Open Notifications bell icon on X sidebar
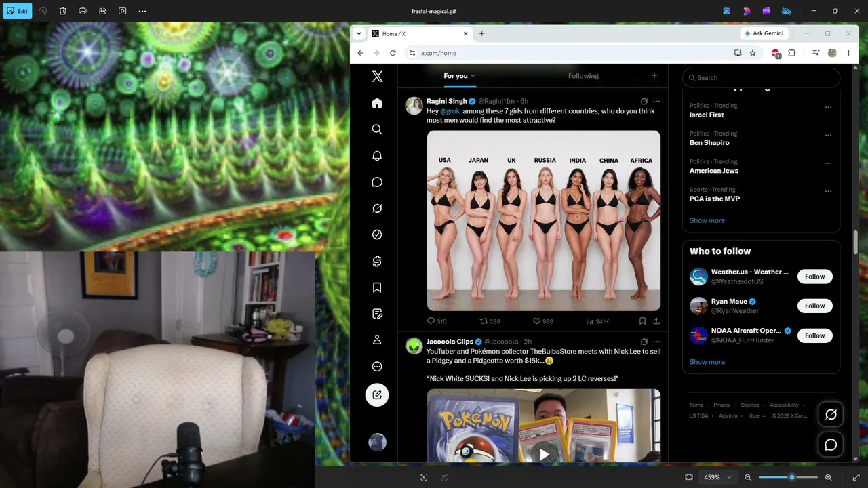Screen dimensions: 868x488 point(377,156)
